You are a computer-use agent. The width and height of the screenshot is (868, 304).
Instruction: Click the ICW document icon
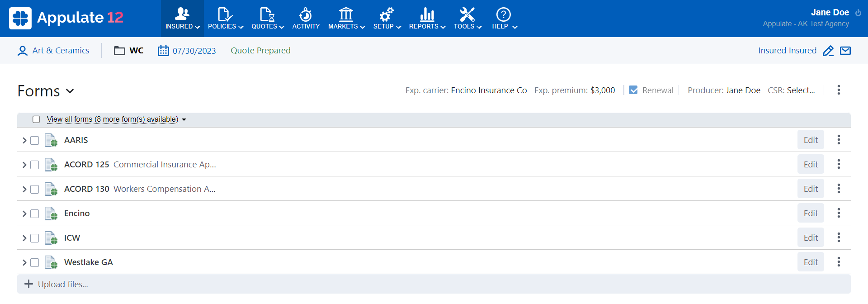point(51,238)
